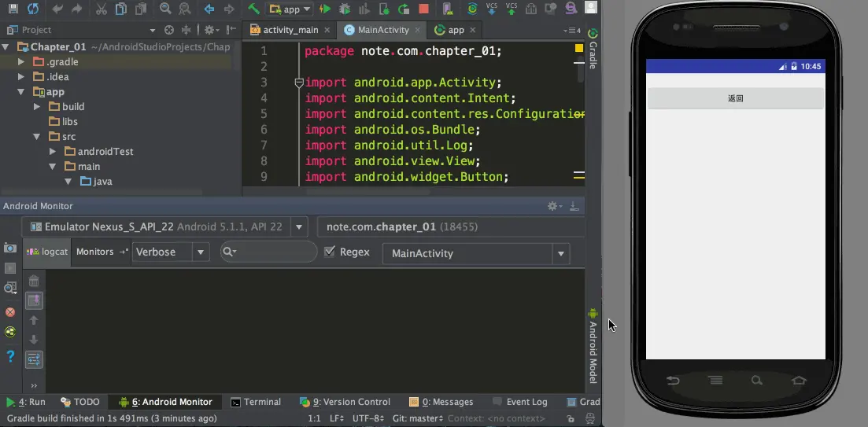Toggle the Regex checkbox
868x427 pixels.
pyautogui.click(x=330, y=252)
